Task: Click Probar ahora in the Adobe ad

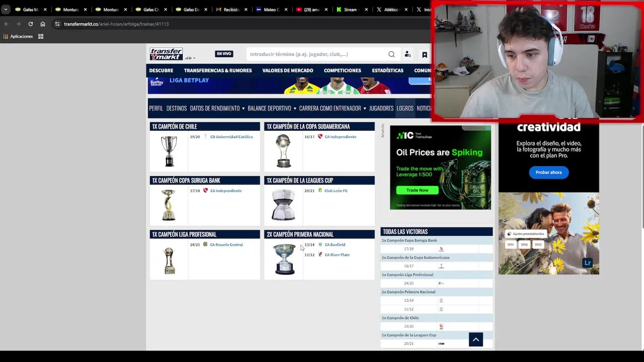Action: click(548, 172)
